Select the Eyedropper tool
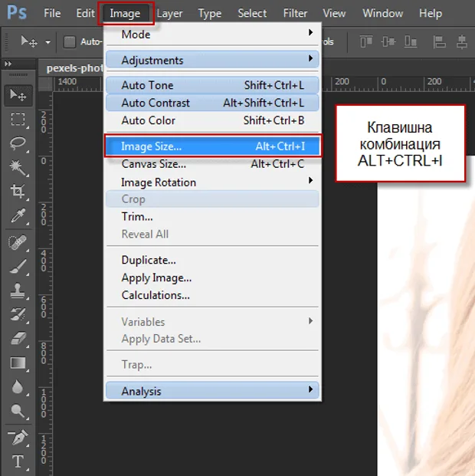 click(x=18, y=215)
